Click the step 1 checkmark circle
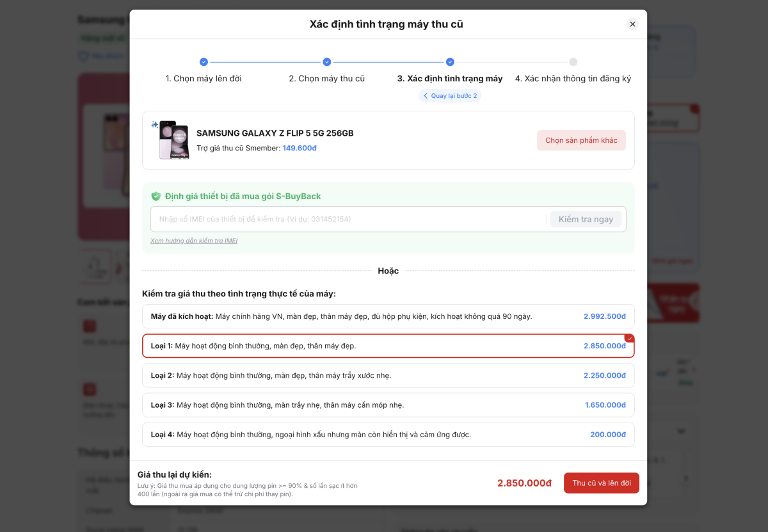The height and width of the screenshot is (532, 768). coord(204,62)
